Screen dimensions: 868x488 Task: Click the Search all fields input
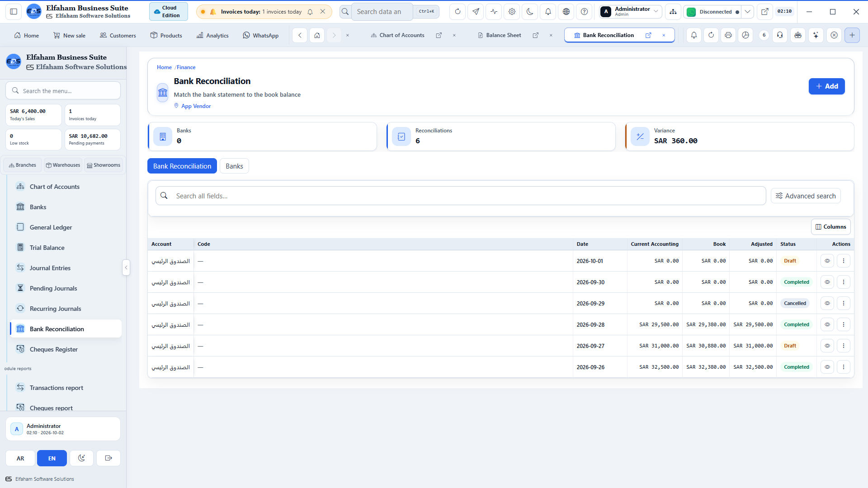coord(460,196)
